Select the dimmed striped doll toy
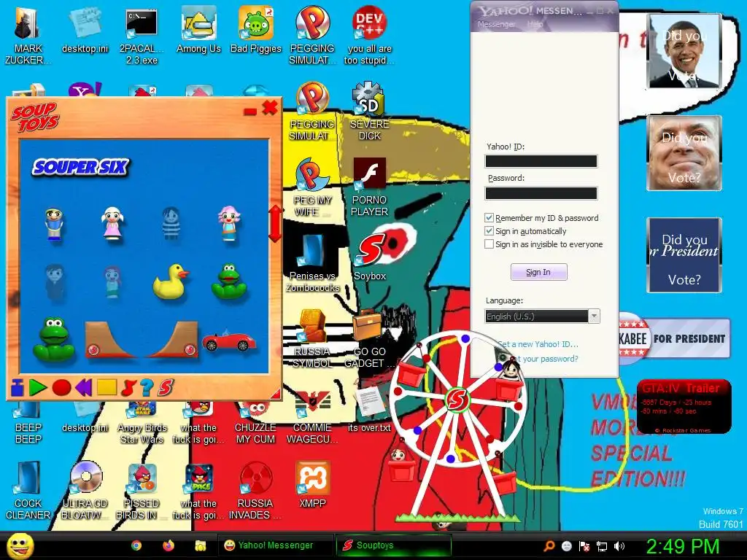 coord(171,223)
